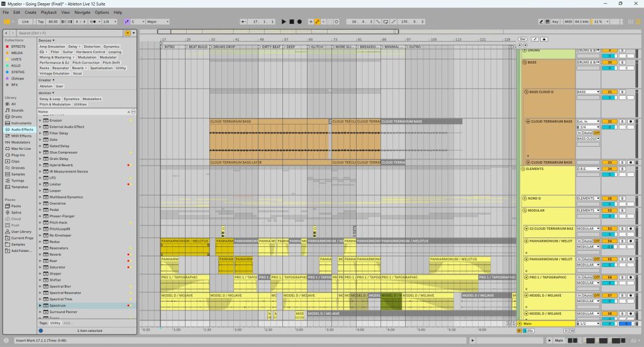Open the Sounds library category
Viewport: 644px width, 347px height.
coord(17,110)
